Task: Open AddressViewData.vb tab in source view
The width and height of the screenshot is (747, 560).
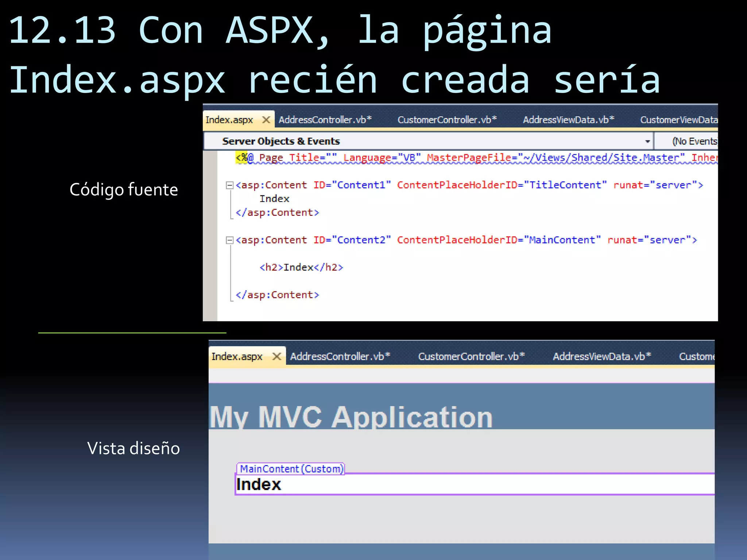Action: (568, 120)
